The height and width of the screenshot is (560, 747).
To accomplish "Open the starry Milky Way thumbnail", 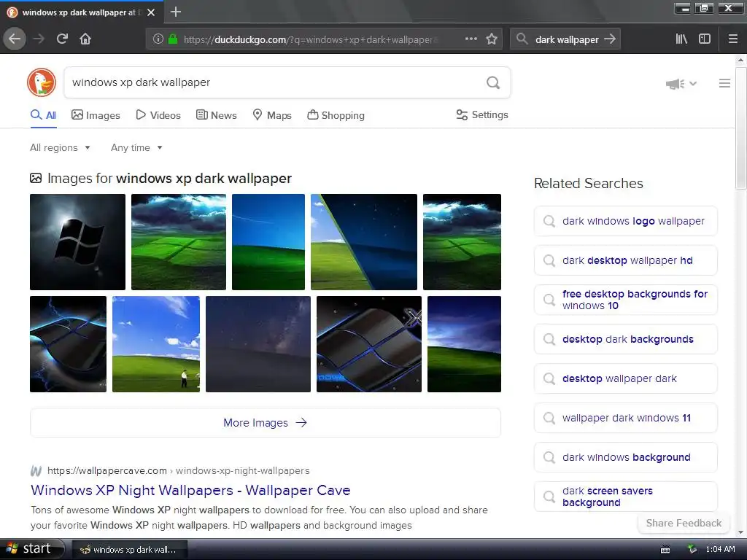I will click(258, 344).
